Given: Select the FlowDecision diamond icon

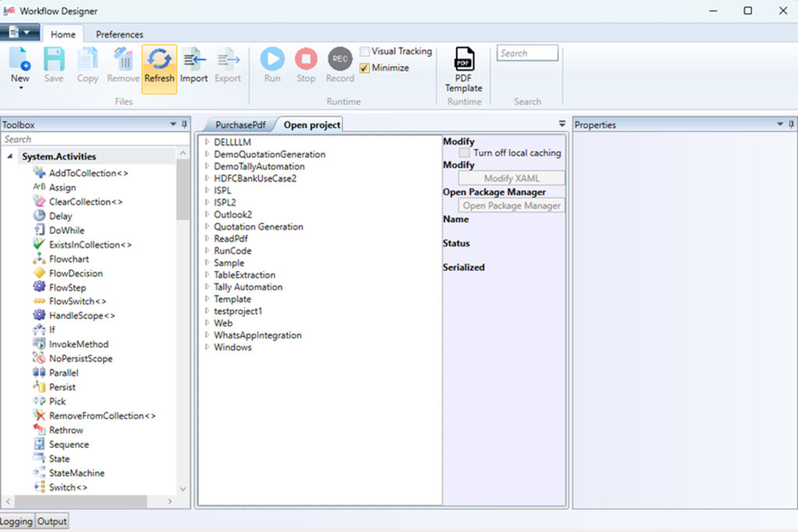Looking at the screenshot, I should coord(39,273).
